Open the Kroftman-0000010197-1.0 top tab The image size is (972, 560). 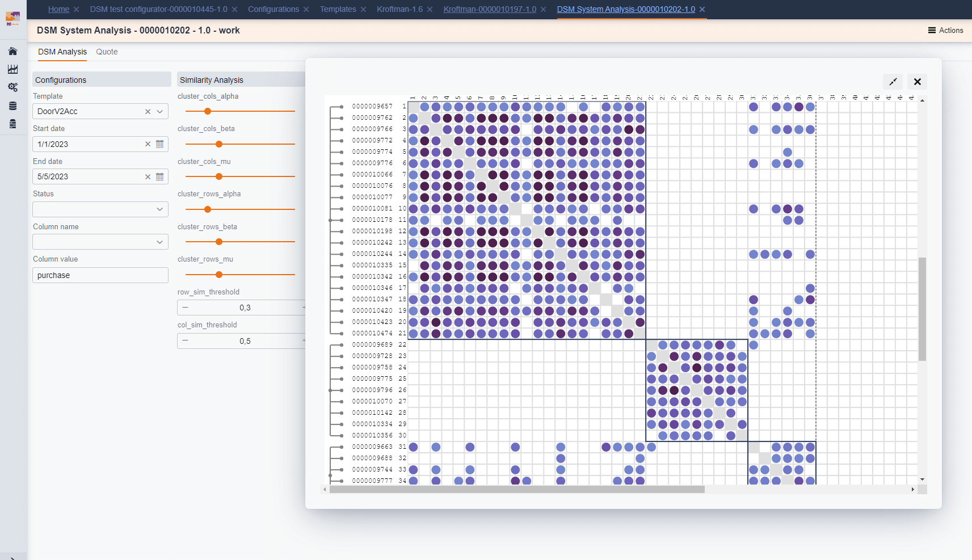[490, 9]
